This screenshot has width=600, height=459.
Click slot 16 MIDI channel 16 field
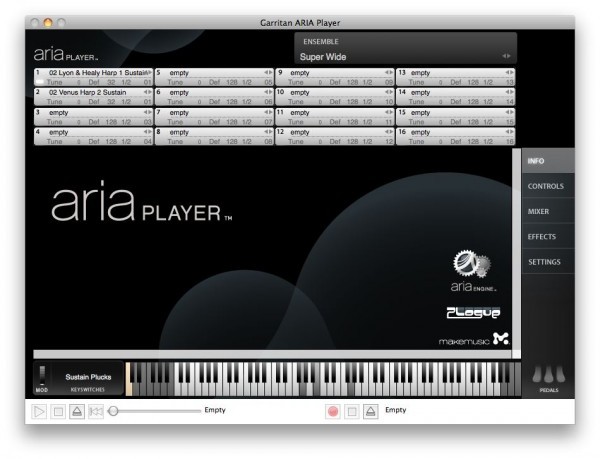tap(510, 142)
